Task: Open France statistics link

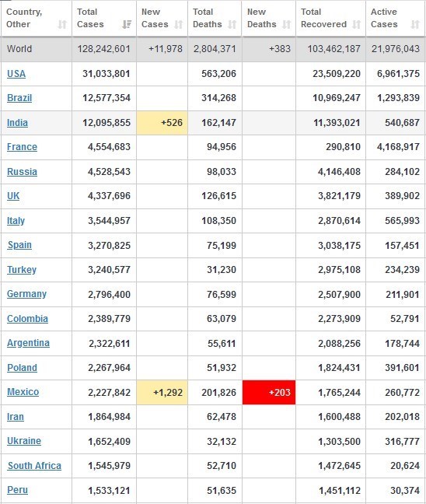Action: [x=23, y=147]
